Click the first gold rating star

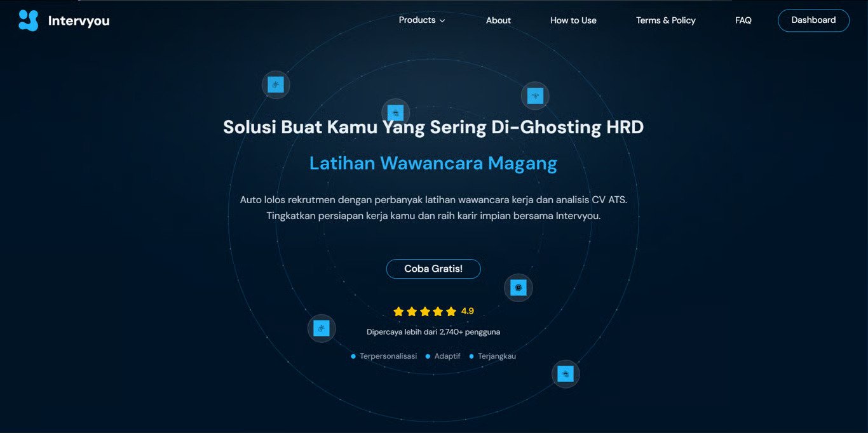click(x=398, y=312)
